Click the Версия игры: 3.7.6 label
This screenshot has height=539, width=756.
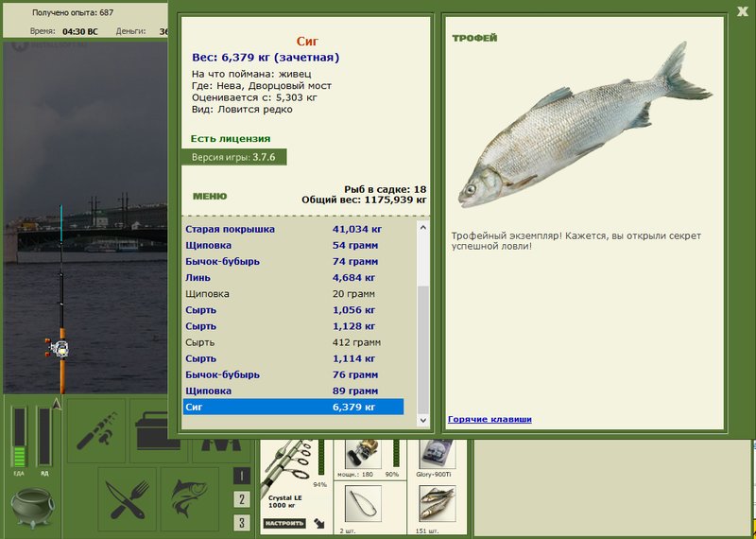pyautogui.click(x=233, y=157)
